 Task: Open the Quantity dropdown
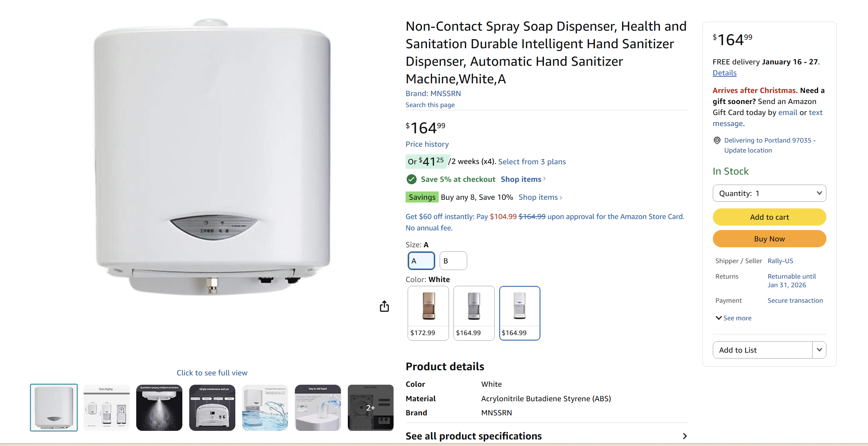(770, 193)
